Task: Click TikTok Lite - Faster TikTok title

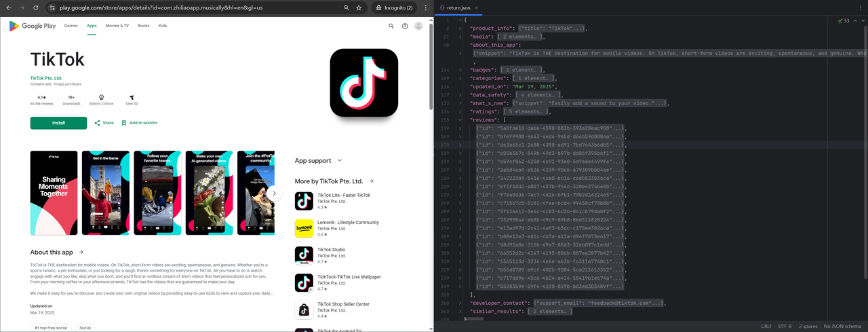Action: click(x=344, y=196)
